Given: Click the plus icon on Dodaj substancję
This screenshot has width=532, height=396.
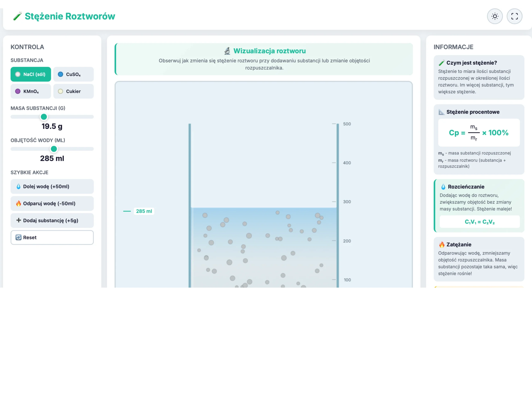Looking at the screenshot, I should (x=18, y=220).
